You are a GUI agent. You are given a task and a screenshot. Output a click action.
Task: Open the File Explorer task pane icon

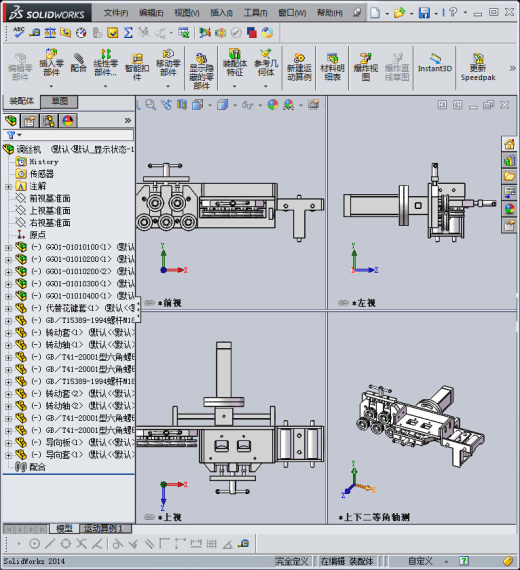pos(509,176)
